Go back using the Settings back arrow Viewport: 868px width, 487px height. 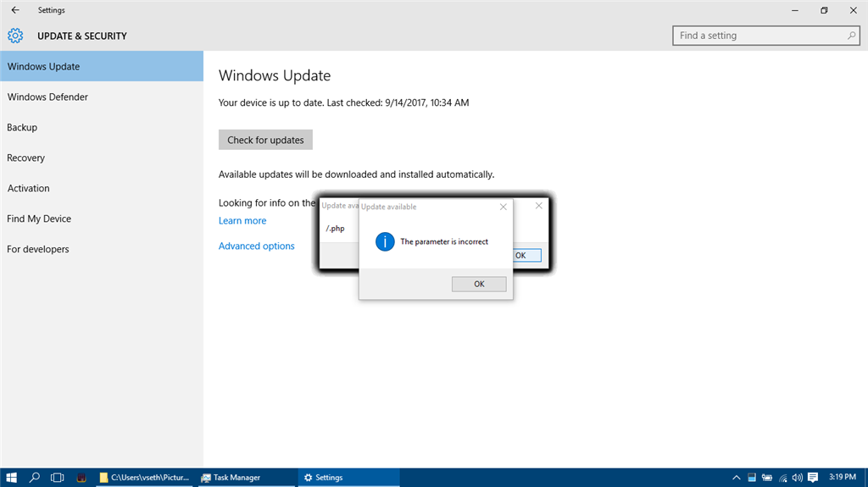15,10
